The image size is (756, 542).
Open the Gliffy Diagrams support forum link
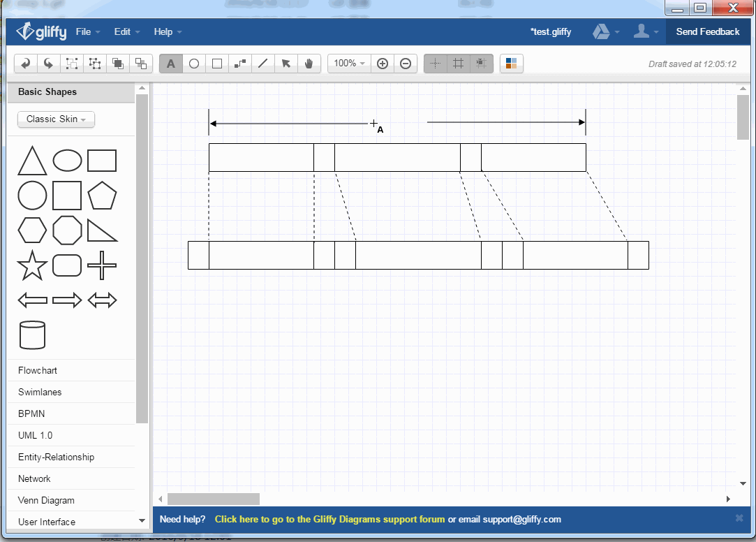[329, 519]
